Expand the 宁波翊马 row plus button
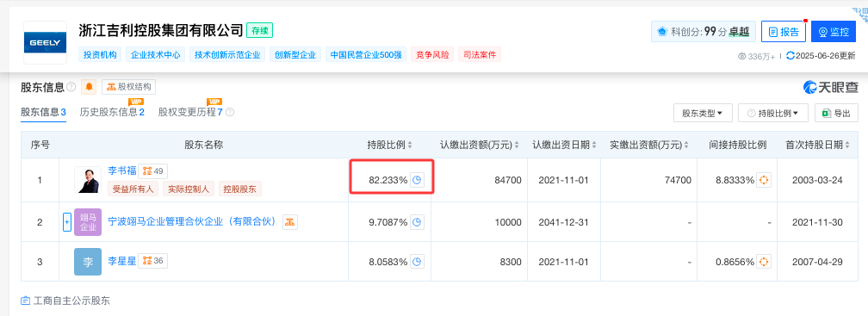The height and width of the screenshot is (316, 868). [x=67, y=222]
